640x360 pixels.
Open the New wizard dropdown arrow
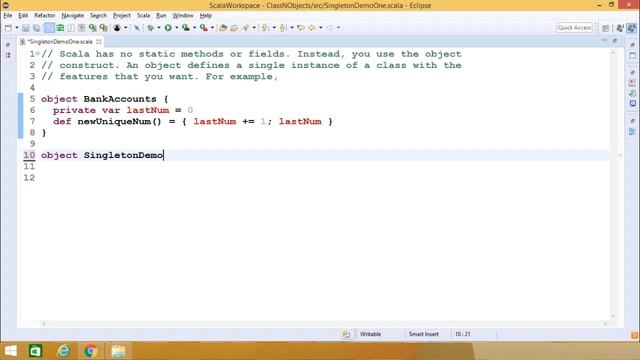pyautogui.click(x=17, y=28)
